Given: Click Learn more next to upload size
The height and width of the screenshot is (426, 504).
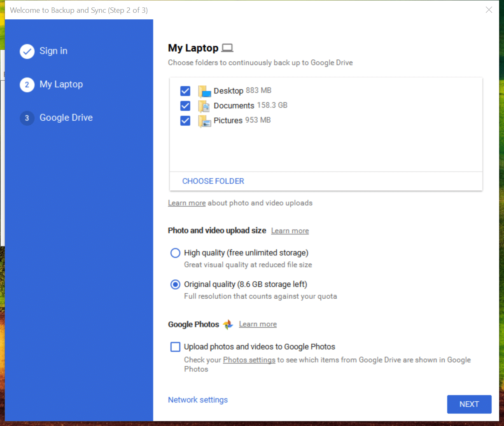Looking at the screenshot, I should click(290, 231).
